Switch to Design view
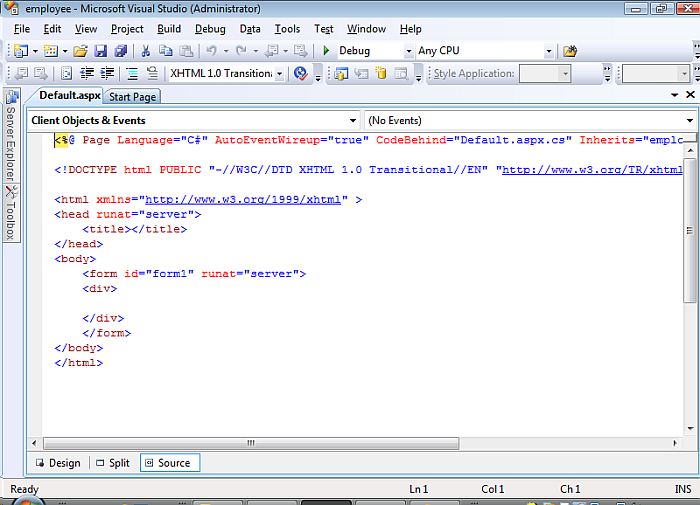 58,463
